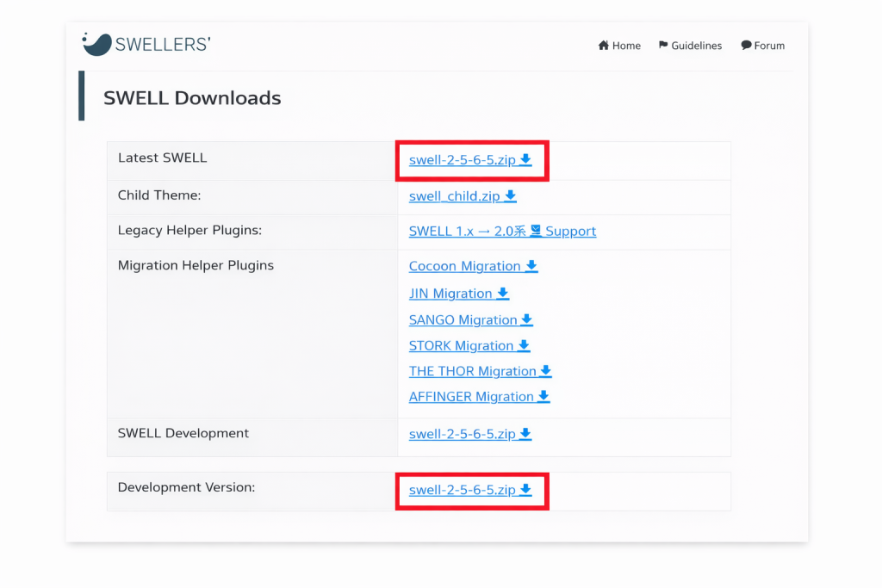This screenshot has height=588, width=882.
Task: Click download arrow beside JIN Migration
Action: pyautogui.click(x=503, y=294)
